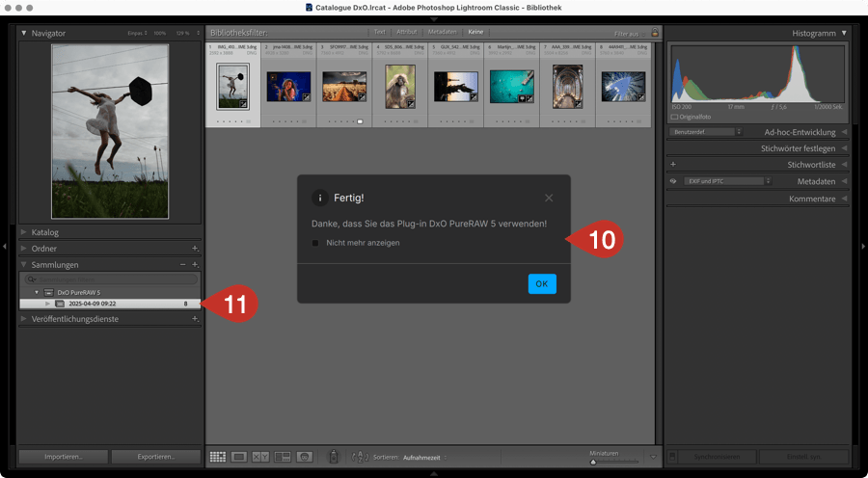Select the Metadaten filter tab
Screen dimensions: 868x478
pyautogui.click(x=443, y=32)
